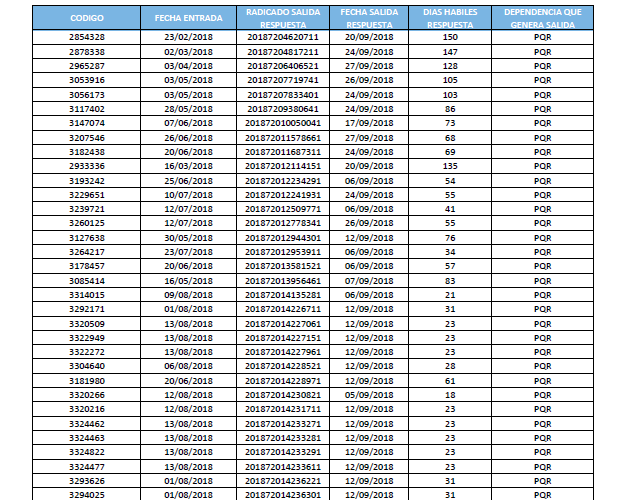
Task: Click radicado 201872012114151
Action: 283,166
